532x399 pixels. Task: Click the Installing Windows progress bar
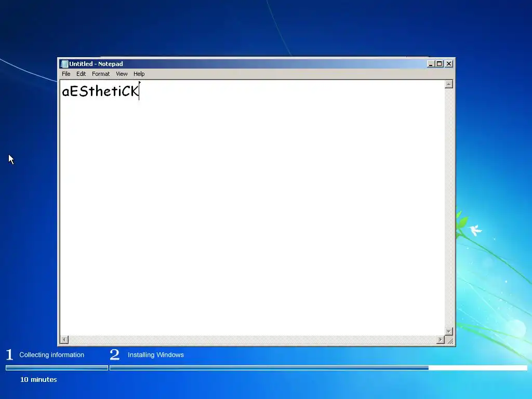tap(318, 368)
